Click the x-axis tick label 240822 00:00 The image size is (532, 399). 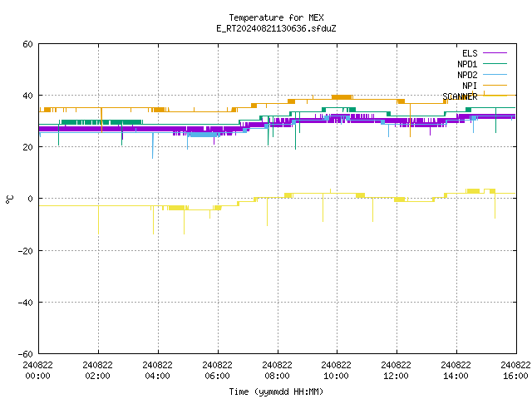tap(38, 371)
